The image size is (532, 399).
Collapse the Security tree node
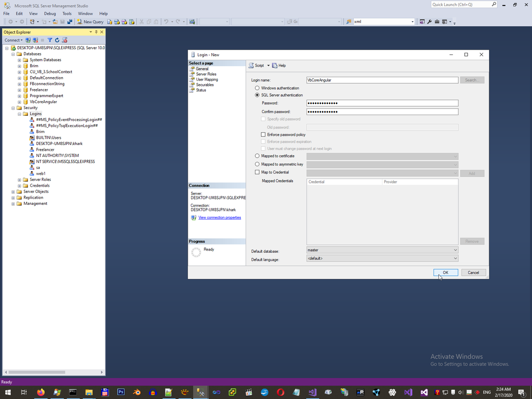pyautogui.click(x=13, y=108)
